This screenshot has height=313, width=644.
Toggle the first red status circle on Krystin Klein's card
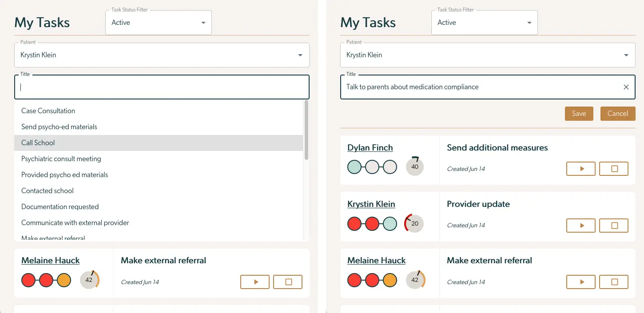(x=354, y=223)
